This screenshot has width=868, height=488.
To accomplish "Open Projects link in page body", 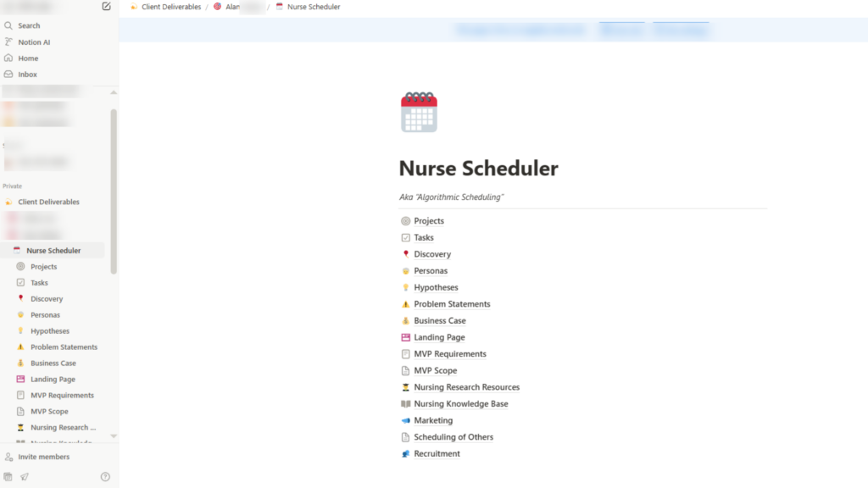I will 429,221.
